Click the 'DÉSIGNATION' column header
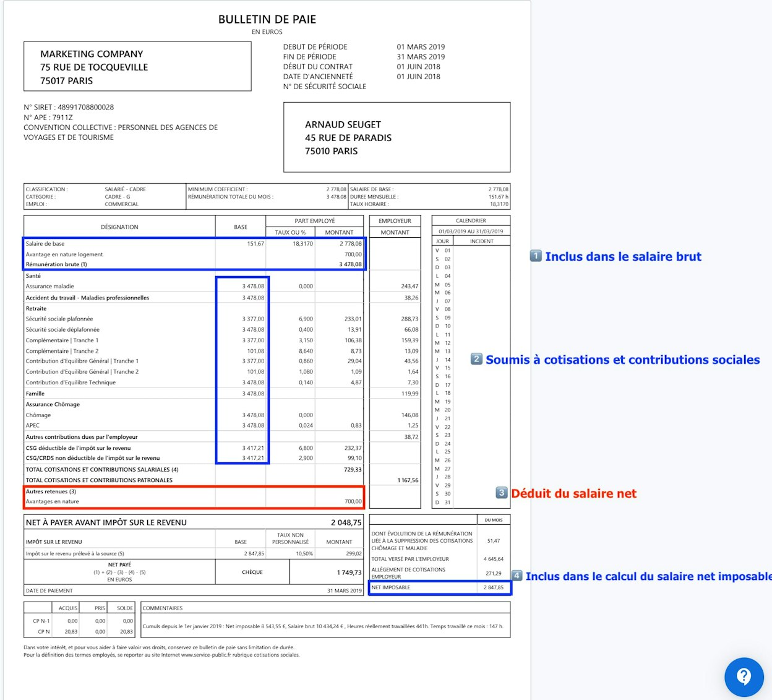Screen dimensions: 772x700 click(x=119, y=227)
